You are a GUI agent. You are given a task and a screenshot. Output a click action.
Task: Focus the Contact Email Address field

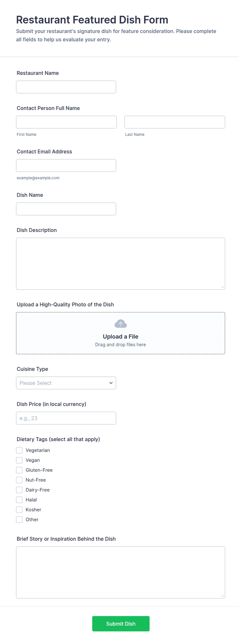(66, 166)
